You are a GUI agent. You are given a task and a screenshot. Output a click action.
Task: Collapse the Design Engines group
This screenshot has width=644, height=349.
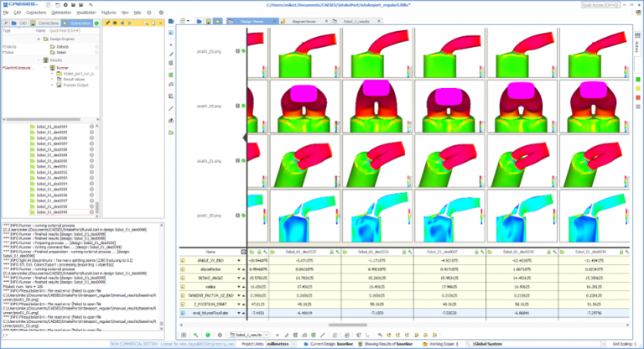39,39
